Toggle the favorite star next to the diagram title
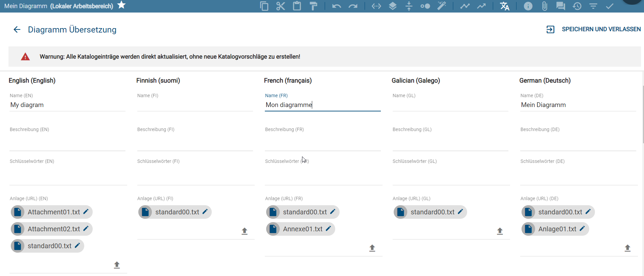The height and width of the screenshot is (276, 644). coord(121,5)
